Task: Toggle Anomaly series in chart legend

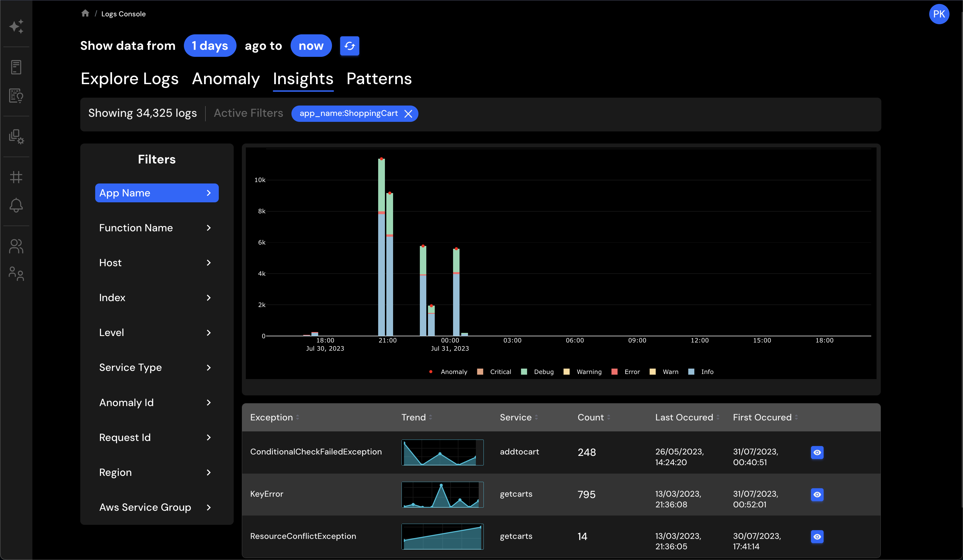Action: point(448,372)
